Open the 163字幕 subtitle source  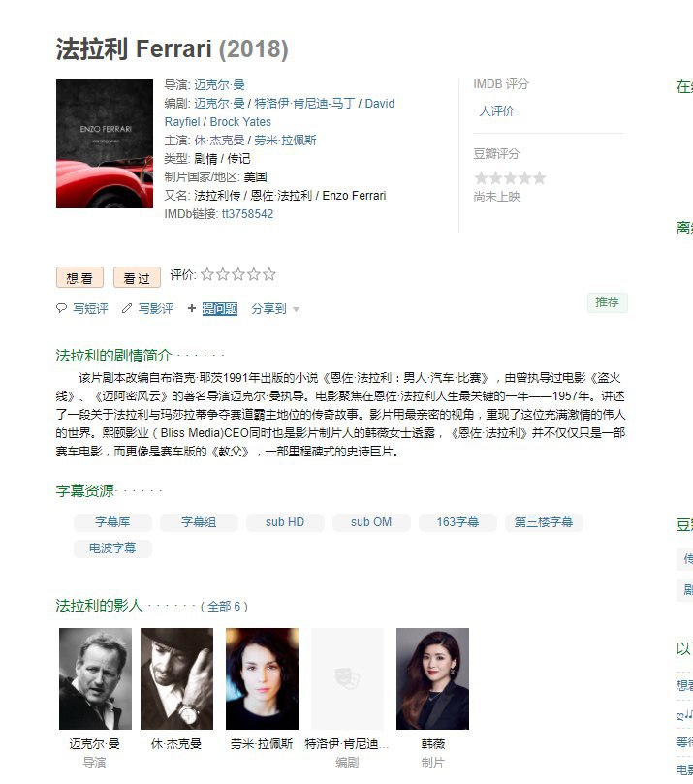click(457, 522)
